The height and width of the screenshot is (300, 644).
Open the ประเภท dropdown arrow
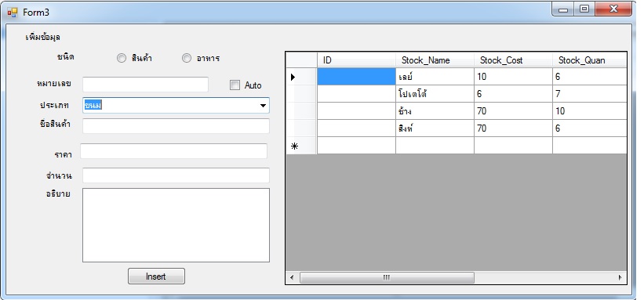pyautogui.click(x=263, y=106)
